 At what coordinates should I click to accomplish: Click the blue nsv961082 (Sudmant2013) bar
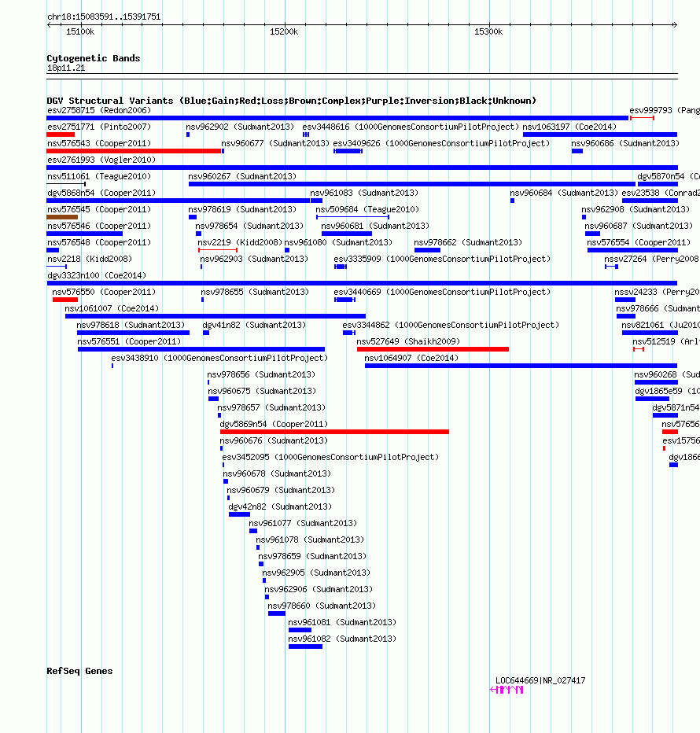point(305,646)
